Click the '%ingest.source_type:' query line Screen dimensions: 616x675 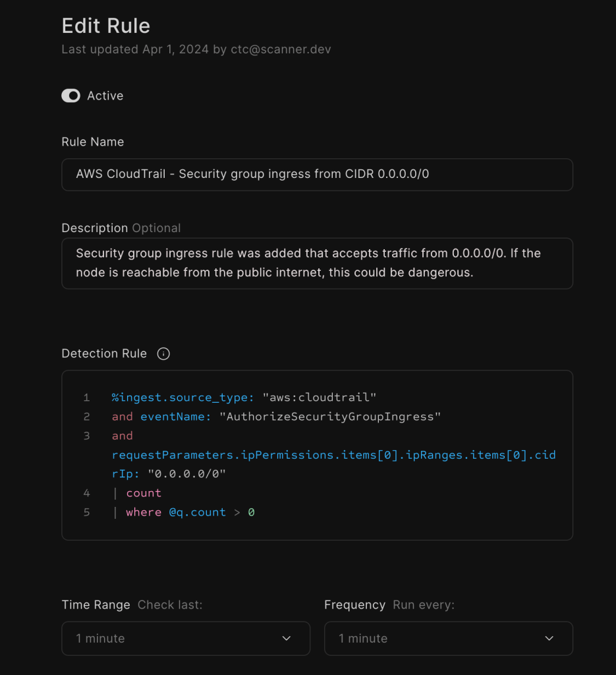[x=244, y=397]
